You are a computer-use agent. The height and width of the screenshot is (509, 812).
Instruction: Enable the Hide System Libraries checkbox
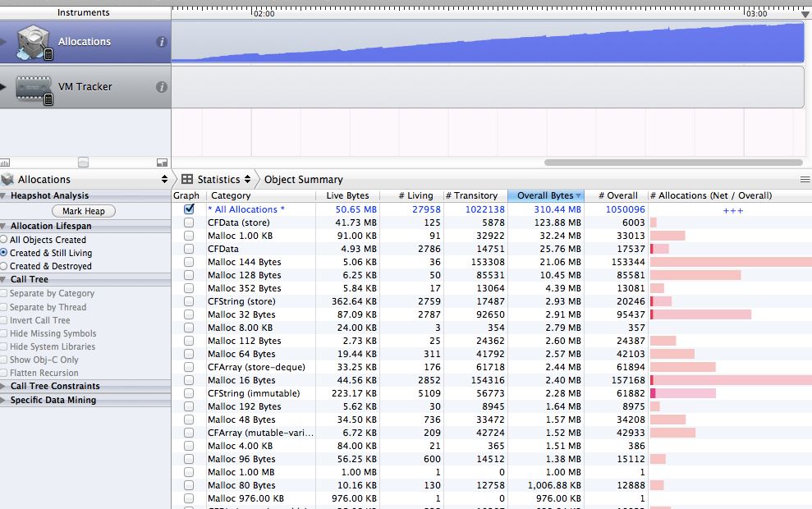[x=3, y=346]
